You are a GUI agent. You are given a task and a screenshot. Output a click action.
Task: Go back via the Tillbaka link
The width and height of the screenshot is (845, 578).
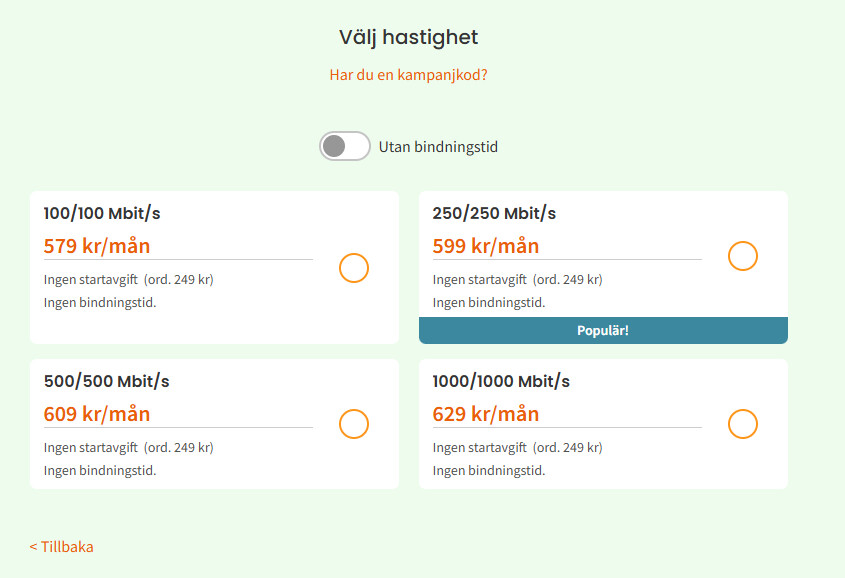coord(62,546)
